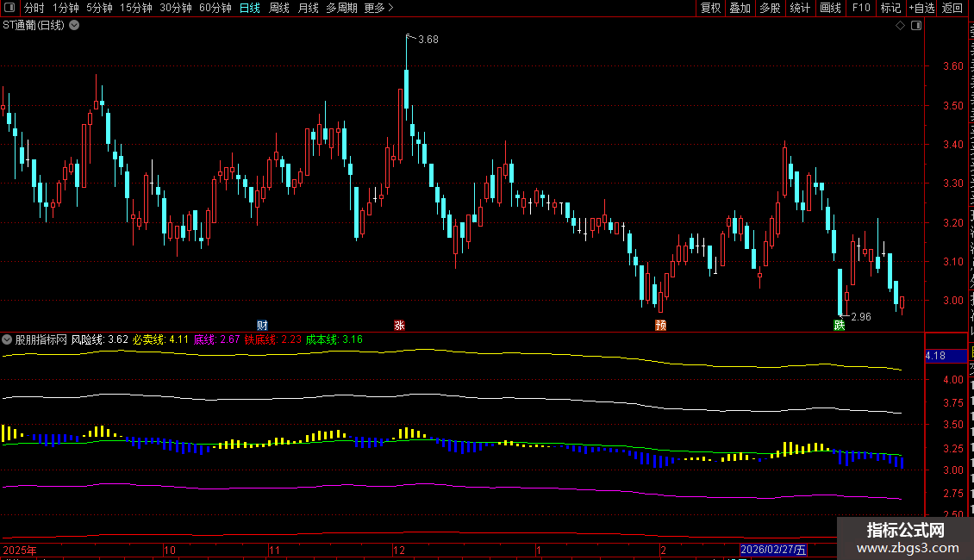This screenshot has height=560, width=974.
Task: Select the 日线 period tab
Action: [250, 8]
